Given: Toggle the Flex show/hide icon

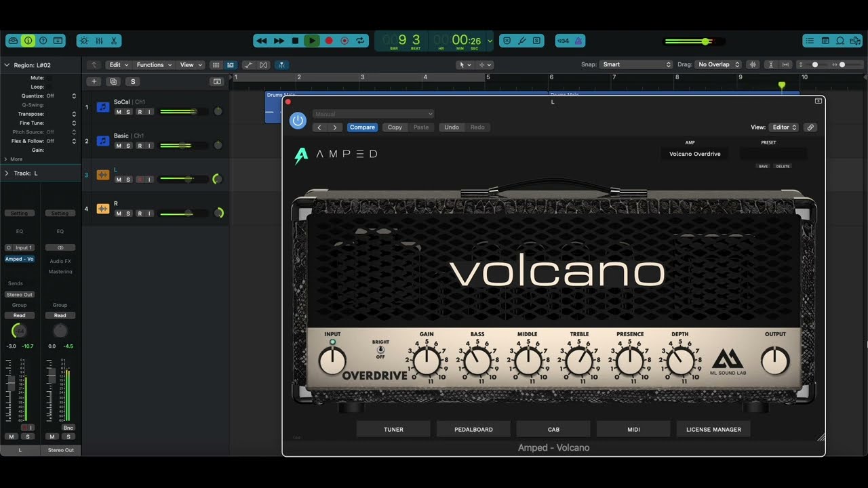Looking at the screenshot, I should coord(263,64).
